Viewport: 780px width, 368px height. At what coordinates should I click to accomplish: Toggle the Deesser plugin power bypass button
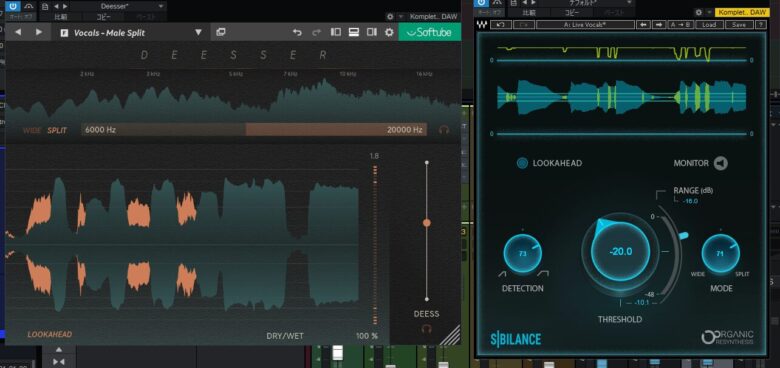(13, 6)
